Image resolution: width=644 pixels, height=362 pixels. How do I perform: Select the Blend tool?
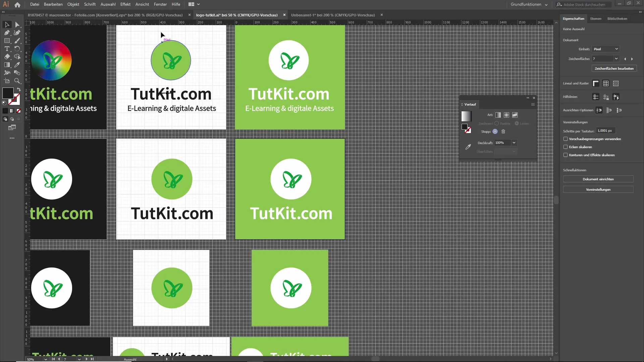(x=17, y=73)
